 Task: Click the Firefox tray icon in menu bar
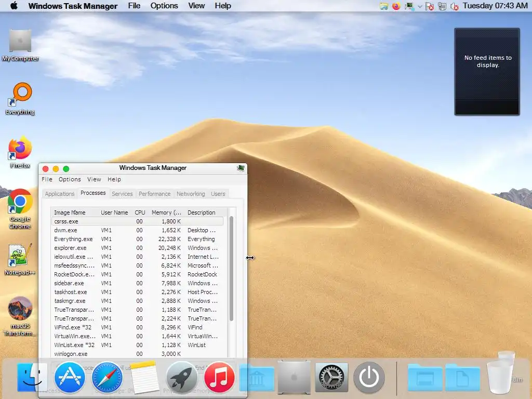pyautogui.click(x=396, y=6)
